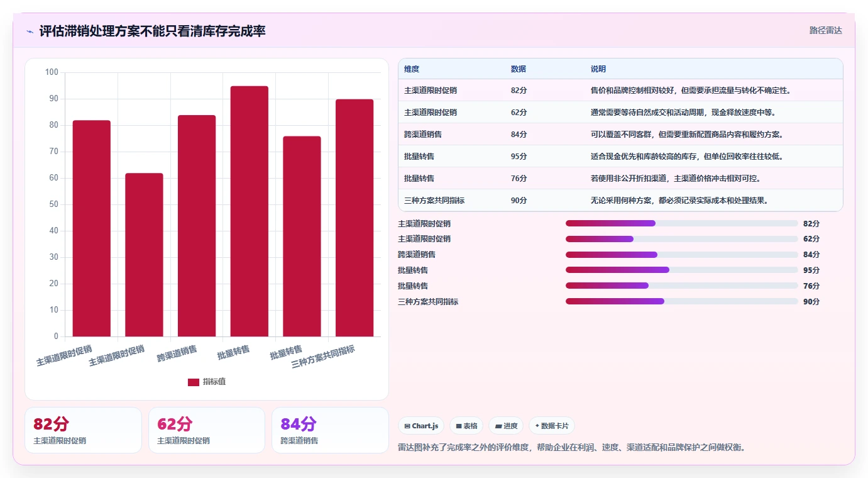Click the 跨渠道销售 label in the progress list
Screen dimensions: 868x478
[x=417, y=255]
